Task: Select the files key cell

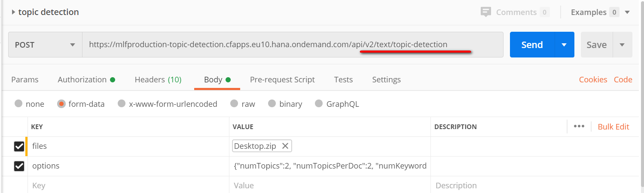Action: [x=128, y=146]
